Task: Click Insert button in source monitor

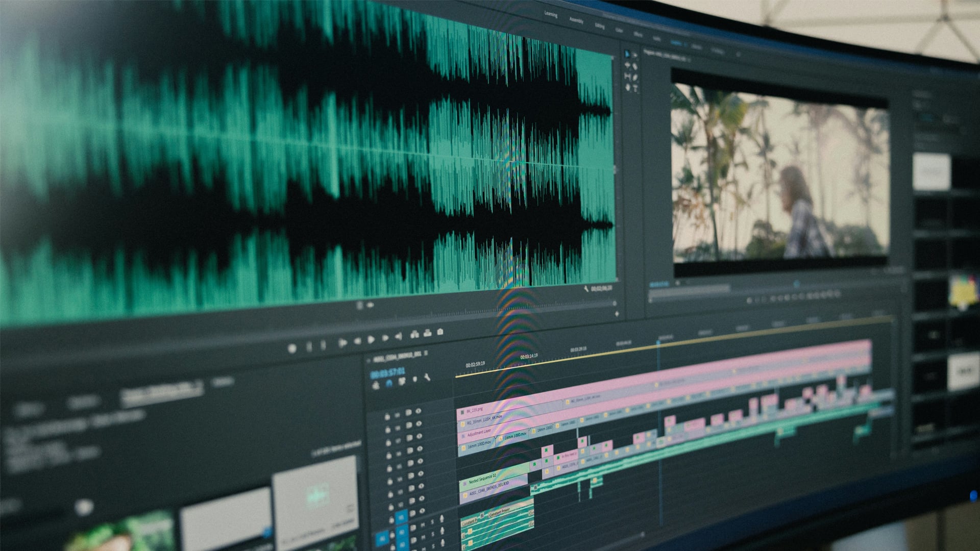Action: 414,334
